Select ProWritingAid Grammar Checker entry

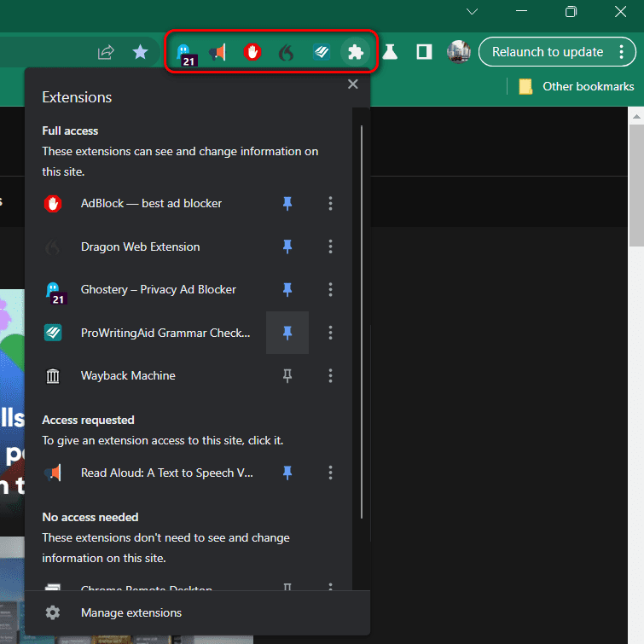[x=165, y=333]
